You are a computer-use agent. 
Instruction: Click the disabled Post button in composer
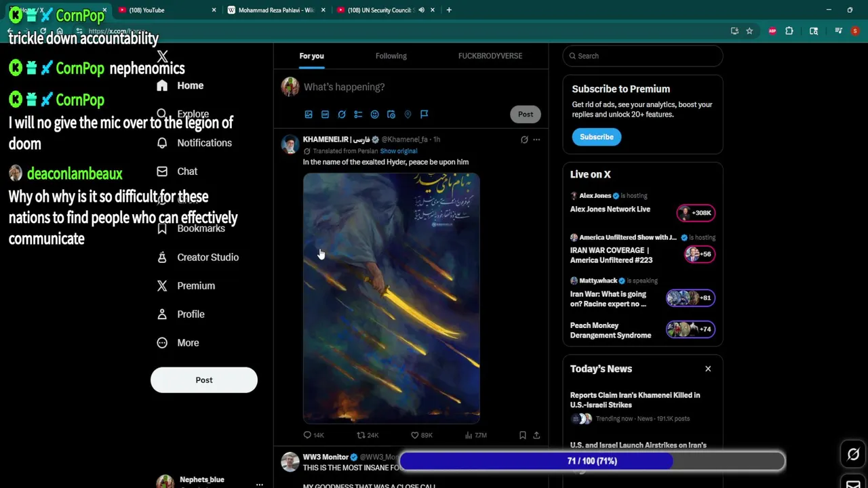(526, 115)
